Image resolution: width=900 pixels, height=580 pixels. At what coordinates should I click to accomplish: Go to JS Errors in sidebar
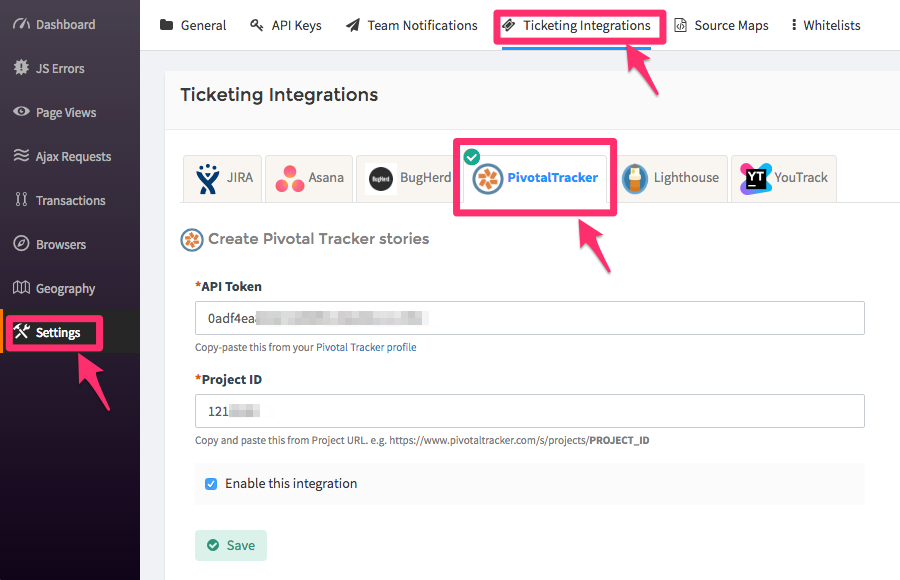pos(69,68)
